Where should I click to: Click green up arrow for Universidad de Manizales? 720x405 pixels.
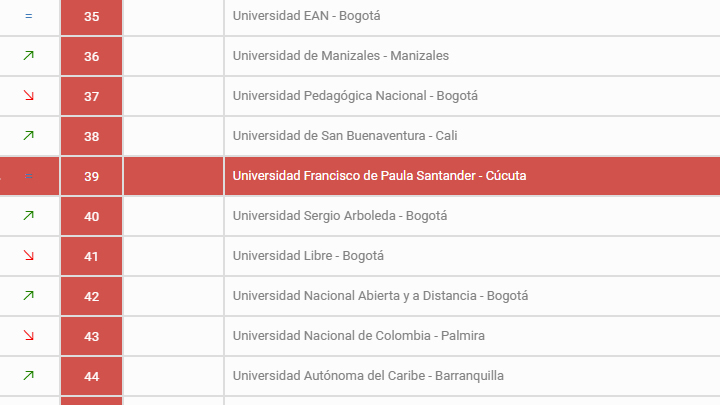point(28,56)
